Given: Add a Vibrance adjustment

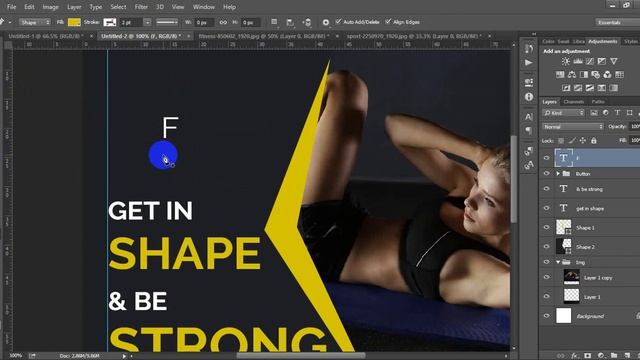Looking at the screenshot, I should [x=614, y=61].
